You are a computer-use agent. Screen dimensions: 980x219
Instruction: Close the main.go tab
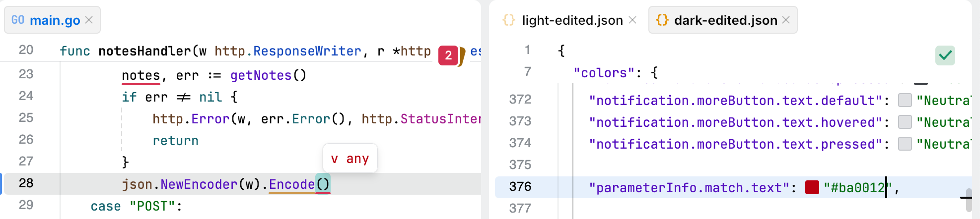(x=89, y=20)
